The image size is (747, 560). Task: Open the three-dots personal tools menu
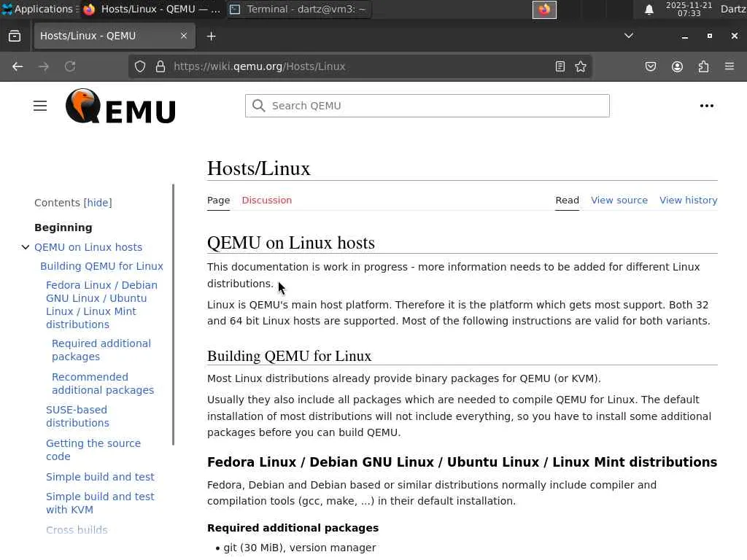click(x=706, y=106)
